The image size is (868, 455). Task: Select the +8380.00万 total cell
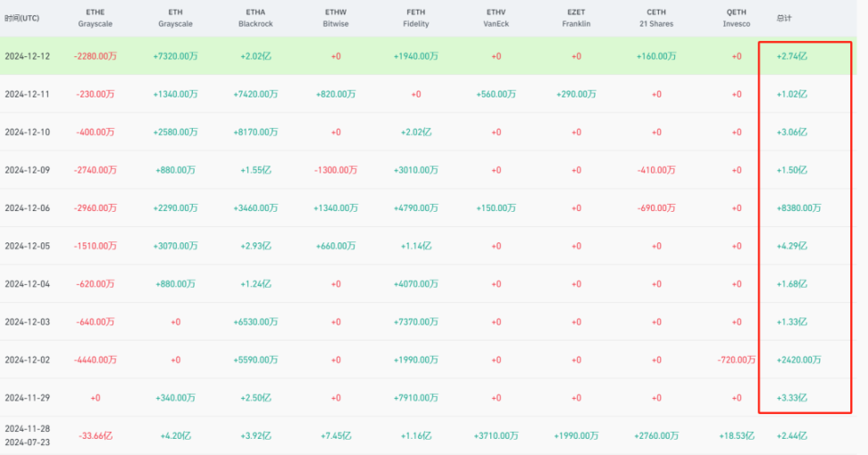click(799, 207)
